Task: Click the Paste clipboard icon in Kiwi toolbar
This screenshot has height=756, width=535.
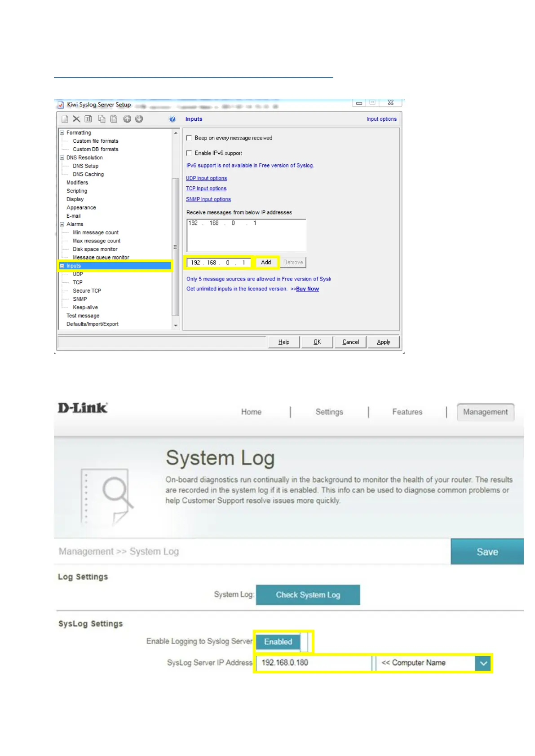Action: 114,119
